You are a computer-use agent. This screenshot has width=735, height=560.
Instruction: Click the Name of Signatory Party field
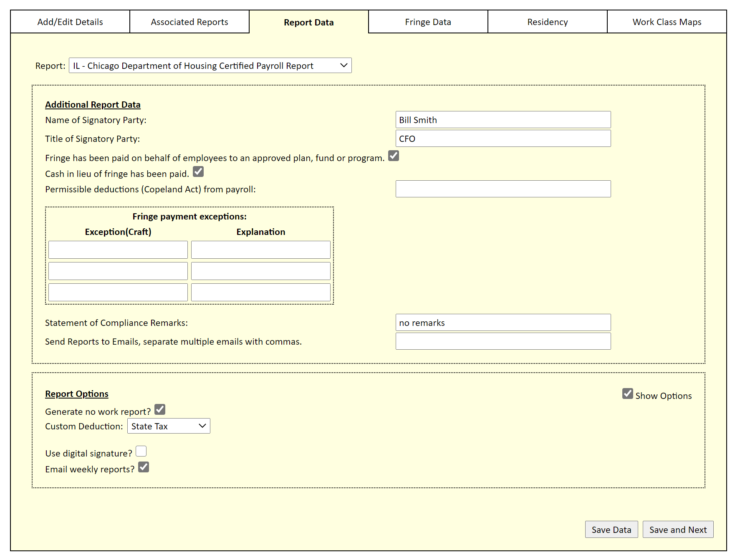click(503, 120)
